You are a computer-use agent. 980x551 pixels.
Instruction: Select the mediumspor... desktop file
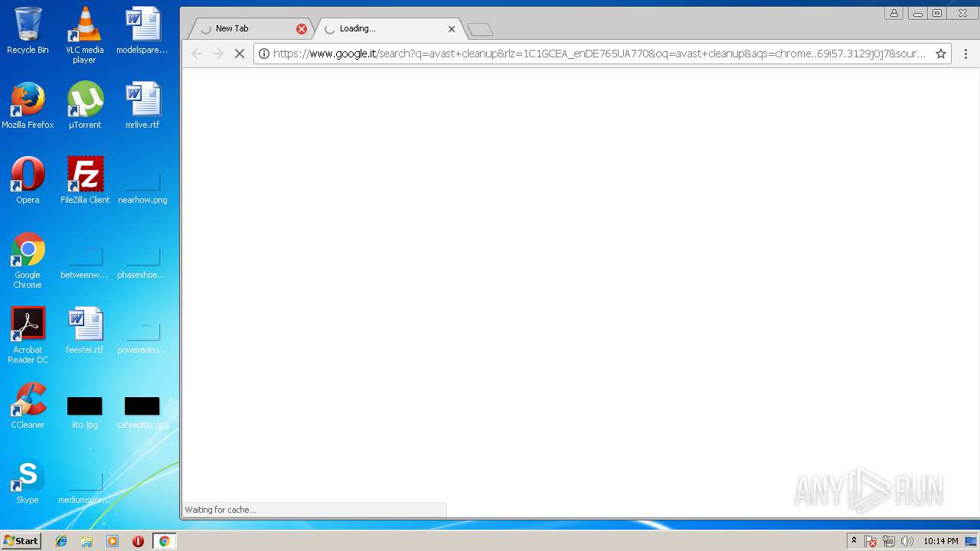(84, 488)
